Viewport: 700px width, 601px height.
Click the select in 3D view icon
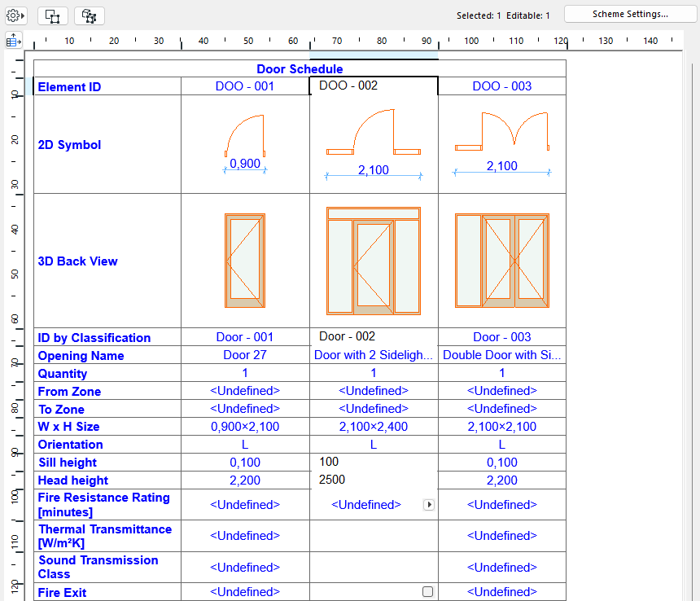point(89,15)
